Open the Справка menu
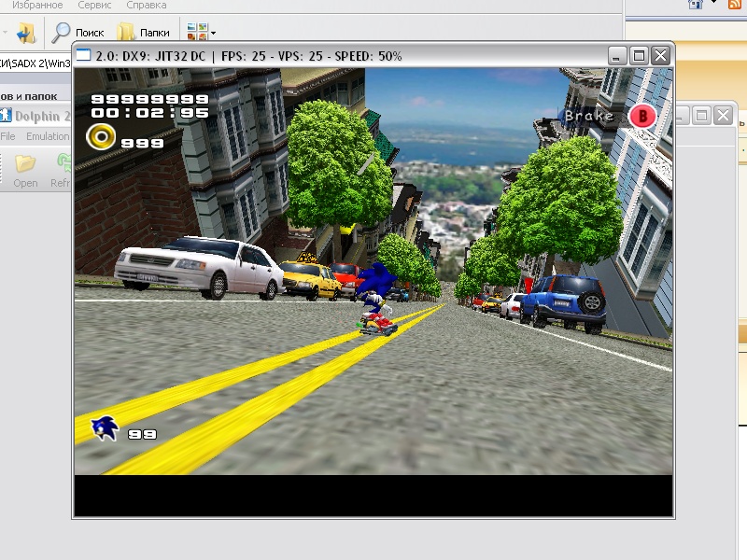 (x=147, y=6)
